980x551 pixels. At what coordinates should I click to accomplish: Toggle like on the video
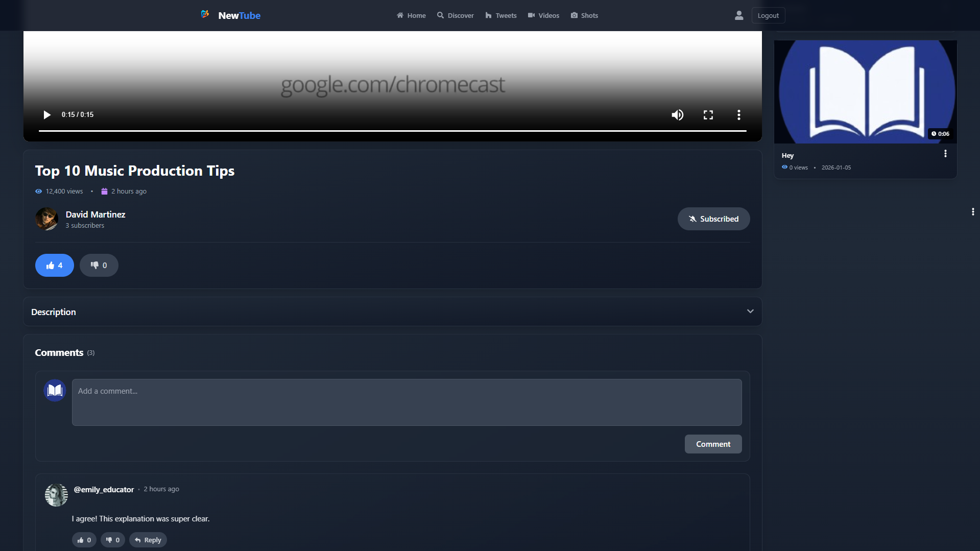55,266
